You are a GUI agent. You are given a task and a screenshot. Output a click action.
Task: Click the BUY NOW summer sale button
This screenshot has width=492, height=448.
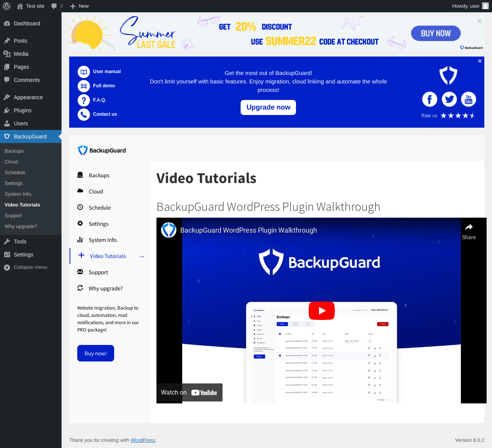click(x=436, y=33)
